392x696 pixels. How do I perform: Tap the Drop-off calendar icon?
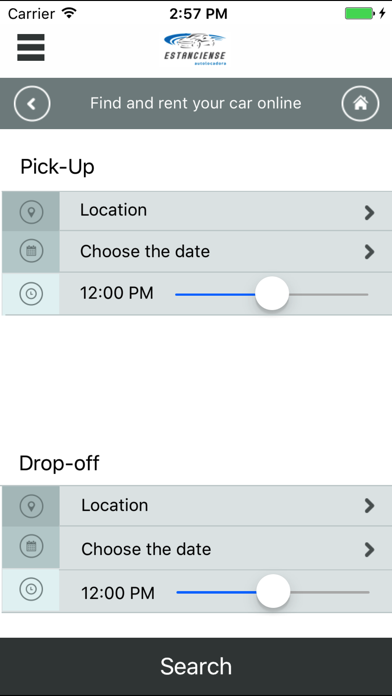[x=31, y=546]
